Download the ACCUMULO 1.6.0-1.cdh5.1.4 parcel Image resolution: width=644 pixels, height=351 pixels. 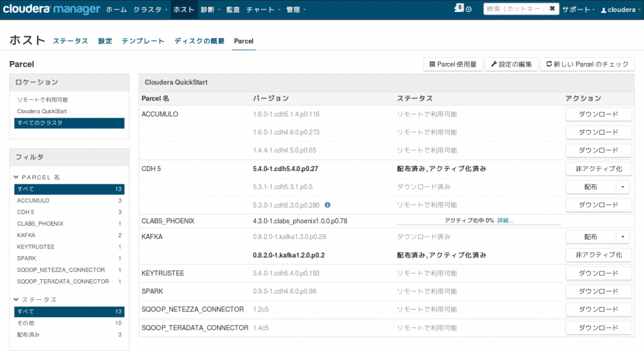[x=599, y=114]
